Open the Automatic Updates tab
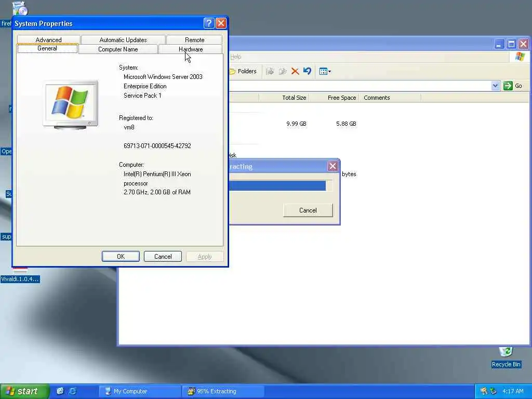This screenshot has width=532, height=399. coord(123,39)
